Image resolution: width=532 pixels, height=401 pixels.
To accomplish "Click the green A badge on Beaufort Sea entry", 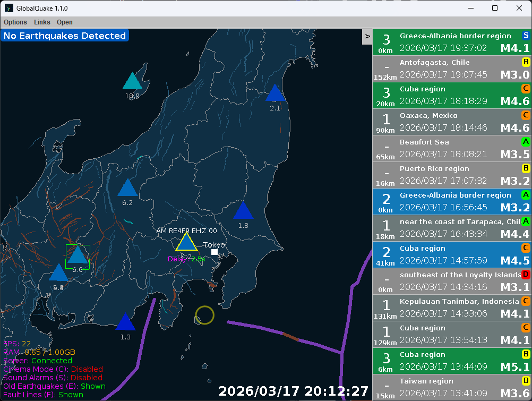I will [526, 142].
